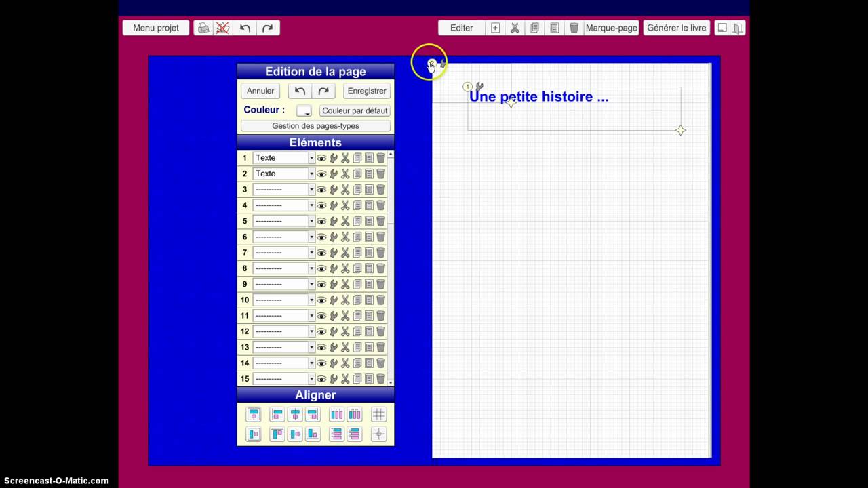Toggle the grid display in Aligner panel

click(378, 414)
